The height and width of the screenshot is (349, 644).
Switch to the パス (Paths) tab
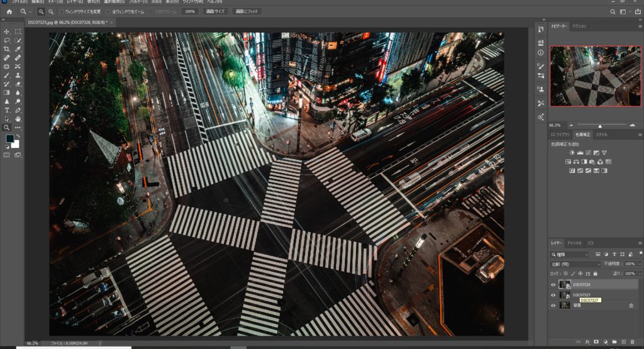[590, 243]
